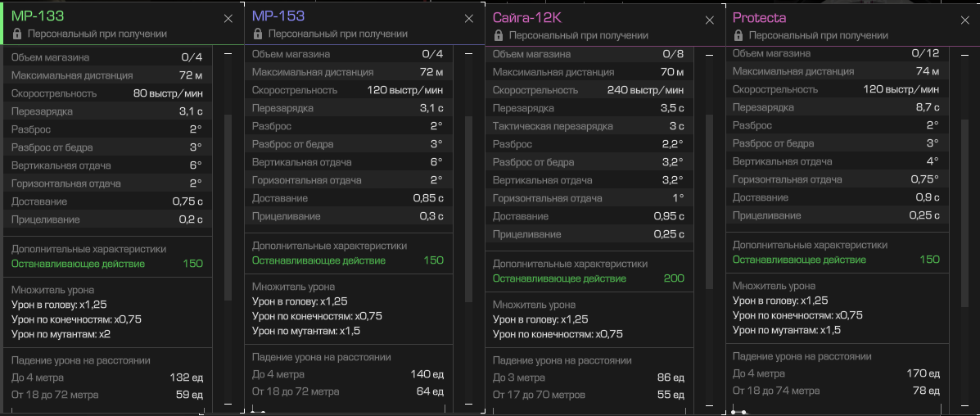Click MP-153 'Прицеливание' 0,3 с row

347,216
